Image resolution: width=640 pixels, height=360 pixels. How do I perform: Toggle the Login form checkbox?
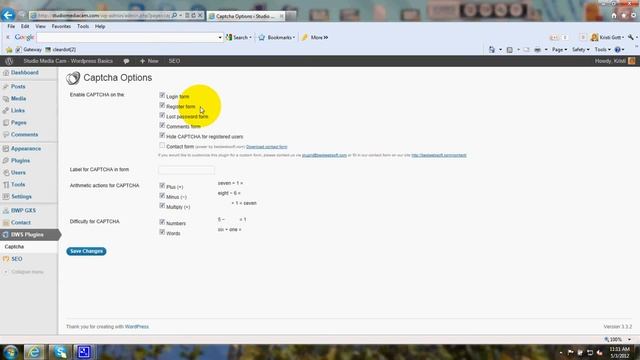point(162,96)
